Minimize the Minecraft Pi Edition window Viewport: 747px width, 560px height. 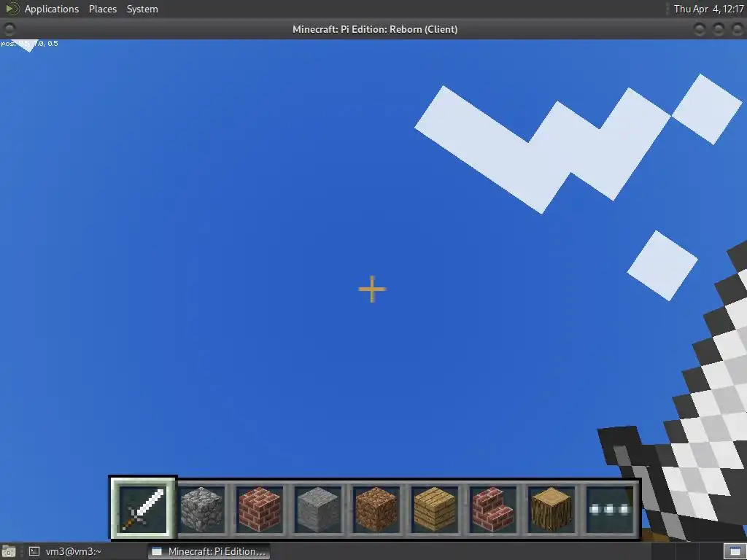pos(700,29)
